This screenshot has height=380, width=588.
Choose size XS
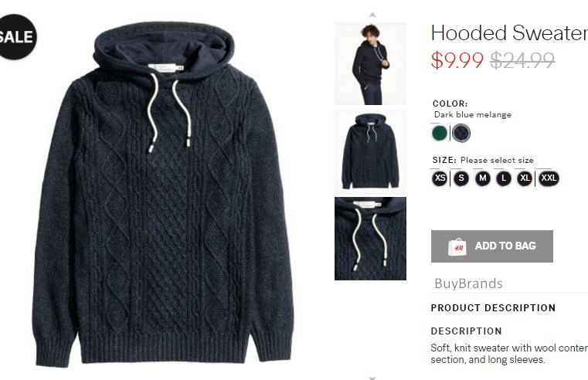440,178
